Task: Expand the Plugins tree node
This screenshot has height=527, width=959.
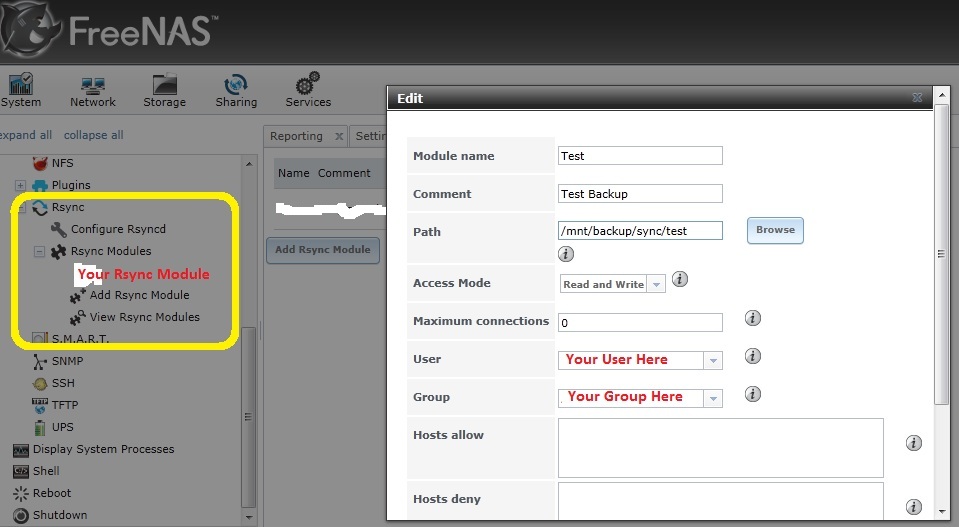Action: (x=20, y=185)
